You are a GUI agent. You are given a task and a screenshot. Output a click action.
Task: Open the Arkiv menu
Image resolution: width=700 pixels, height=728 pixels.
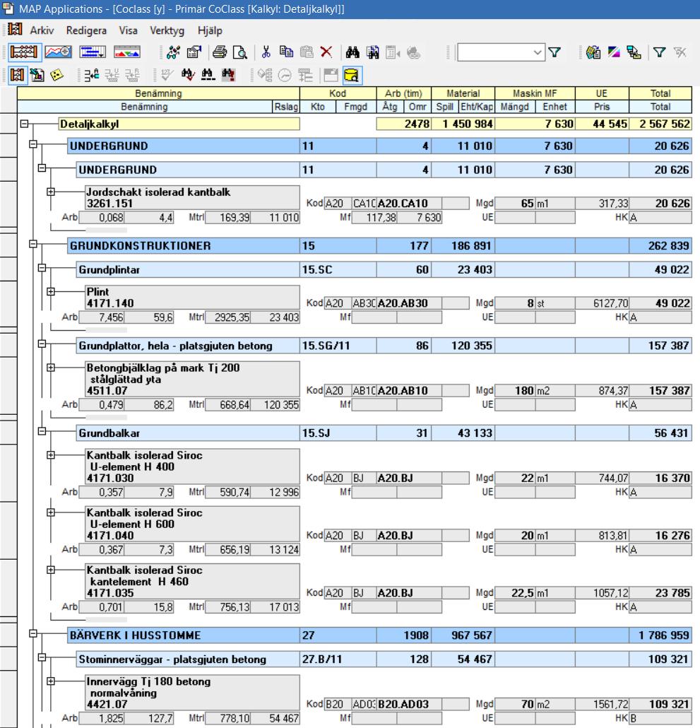coord(42,30)
